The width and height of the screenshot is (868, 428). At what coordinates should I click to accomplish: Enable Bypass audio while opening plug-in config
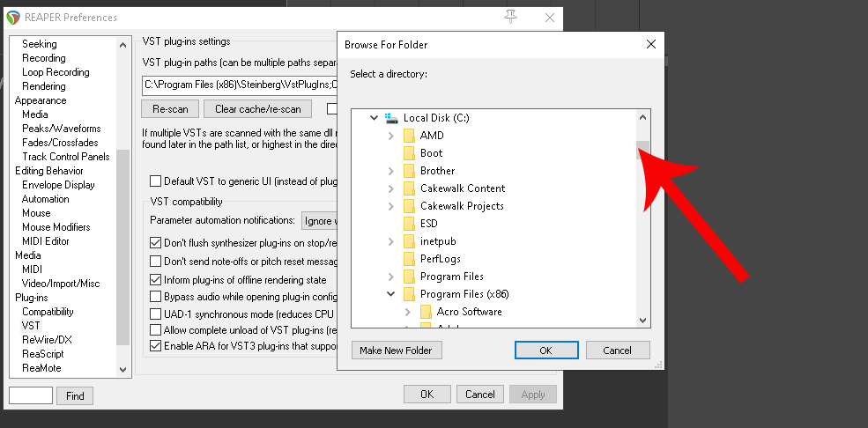[156, 297]
